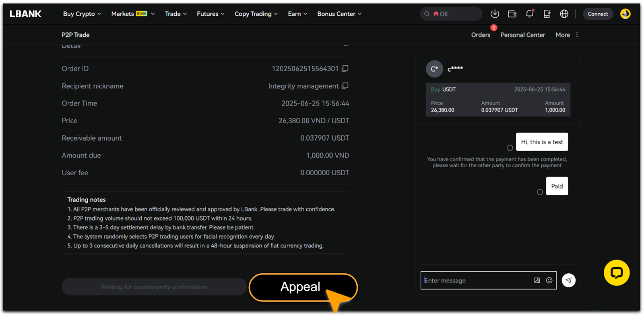Open the notifications bell

(x=529, y=14)
